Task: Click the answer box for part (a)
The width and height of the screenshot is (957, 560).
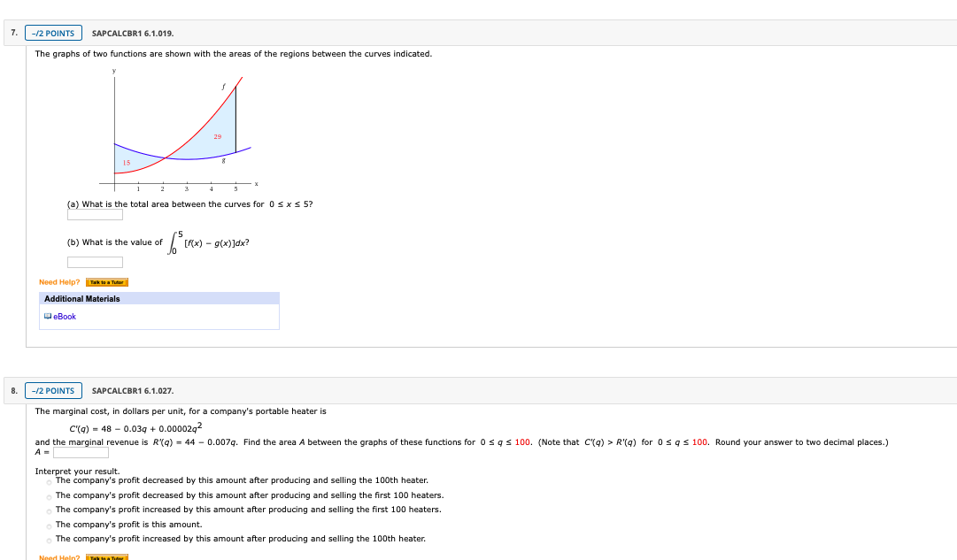Action: point(94,214)
